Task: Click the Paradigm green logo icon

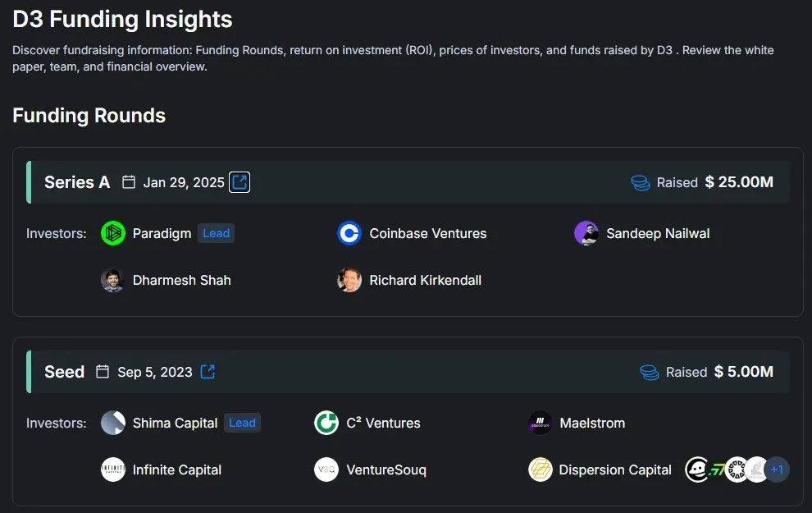Action: (x=113, y=233)
